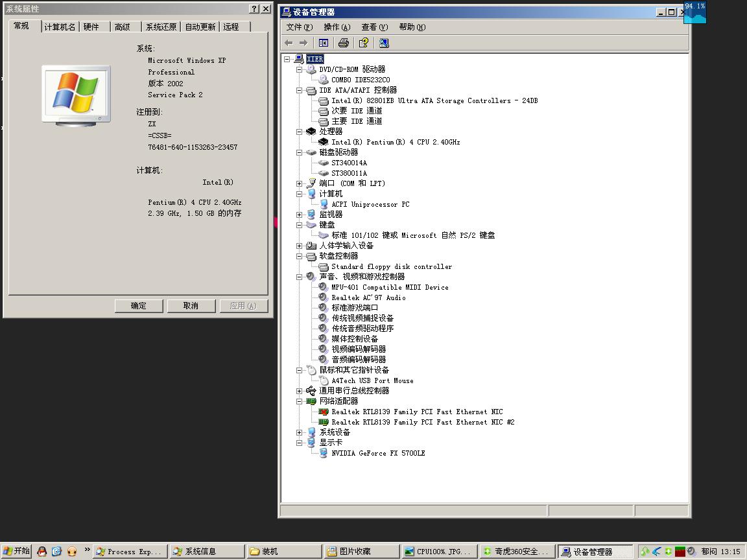Click the Properties toolbar icon with question mark
The width and height of the screenshot is (747, 560).
(x=364, y=43)
